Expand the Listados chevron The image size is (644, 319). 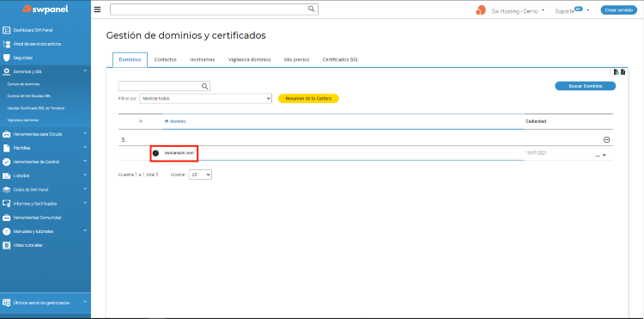pyautogui.click(x=85, y=175)
